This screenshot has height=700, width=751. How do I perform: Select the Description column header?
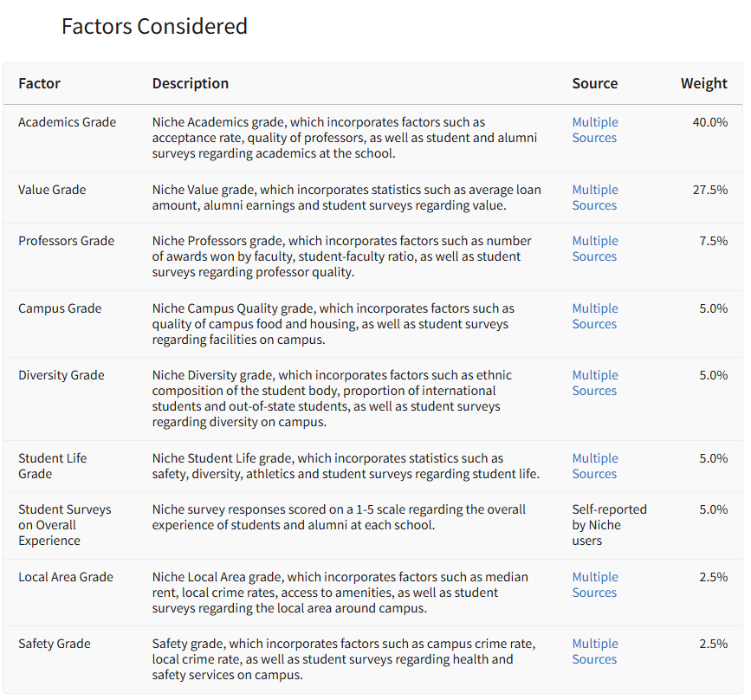(x=191, y=83)
